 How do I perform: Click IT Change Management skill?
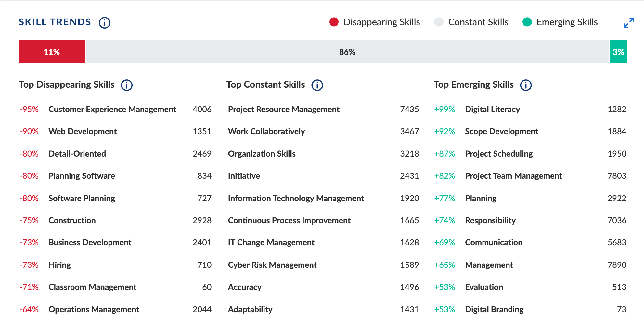pos(271,242)
